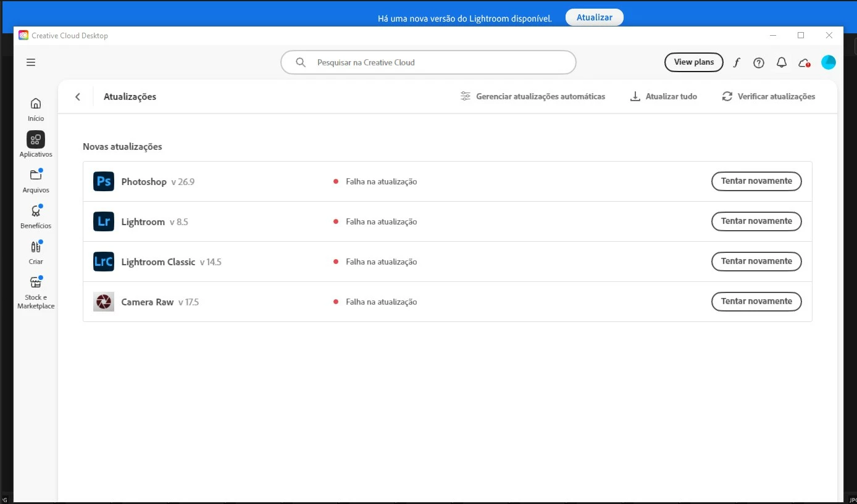Click the Lightroom Lr app icon
The height and width of the screenshot is (504, 857).
point(104,221)
